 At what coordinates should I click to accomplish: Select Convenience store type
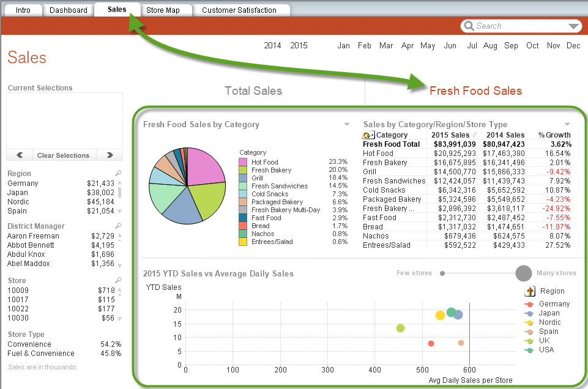pos(29,344)
